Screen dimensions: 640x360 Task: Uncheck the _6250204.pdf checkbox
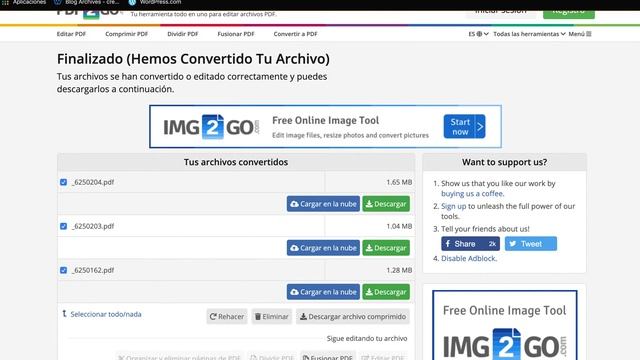(x=63, y=182)
